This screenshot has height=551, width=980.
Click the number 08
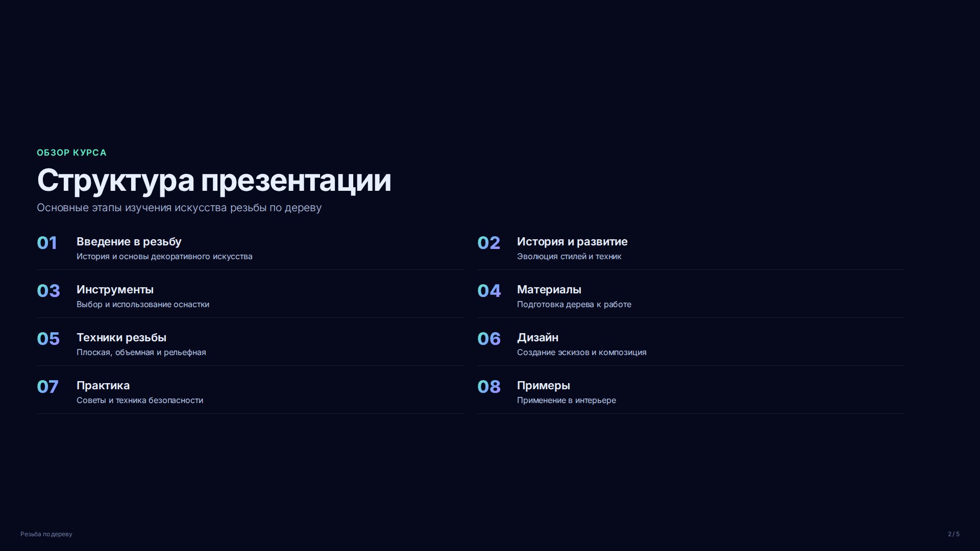[x=489, y=387]
